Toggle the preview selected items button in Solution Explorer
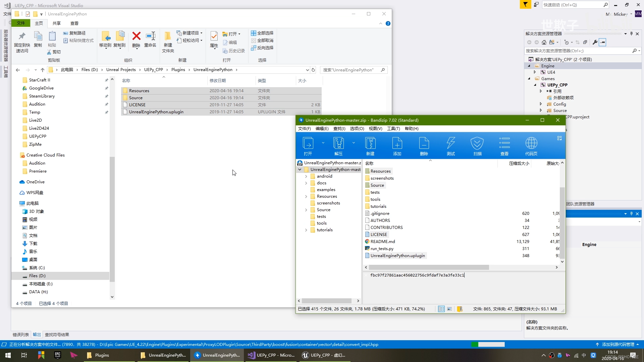The image size is (644, 362). [x=603, y=42]
